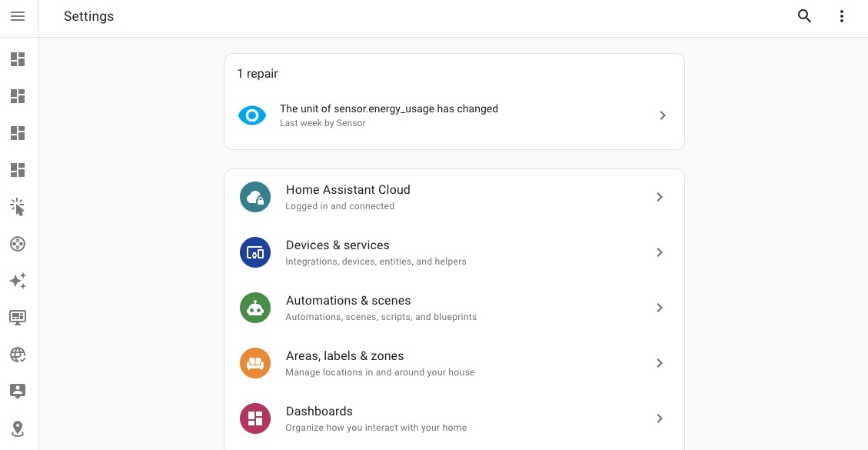
Task: Click the monitor display icon in the sidebar
Action: click(18, 318)
